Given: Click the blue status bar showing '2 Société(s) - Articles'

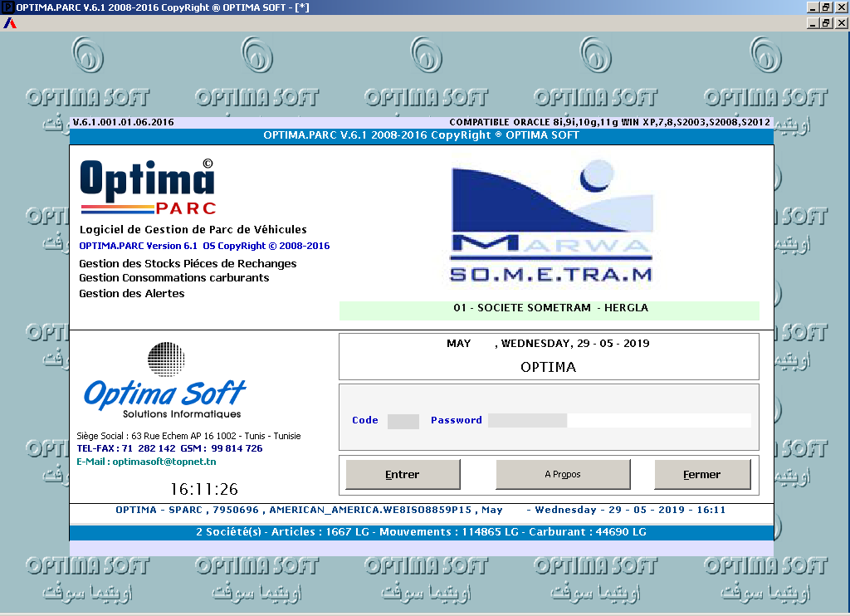Looking at the screenshot, I should pos(421,532).
